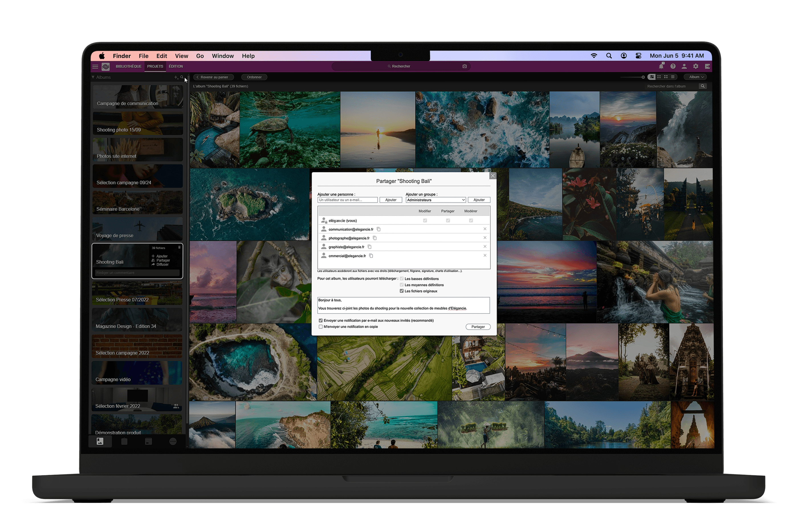Remove photographe@elegancie.fr from share list

click(x=485, y=238)
